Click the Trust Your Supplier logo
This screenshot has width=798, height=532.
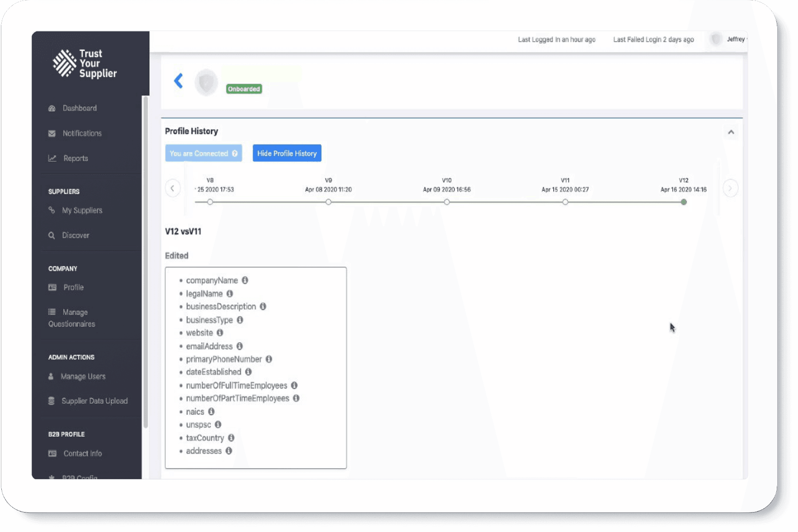tap(85, 63)
